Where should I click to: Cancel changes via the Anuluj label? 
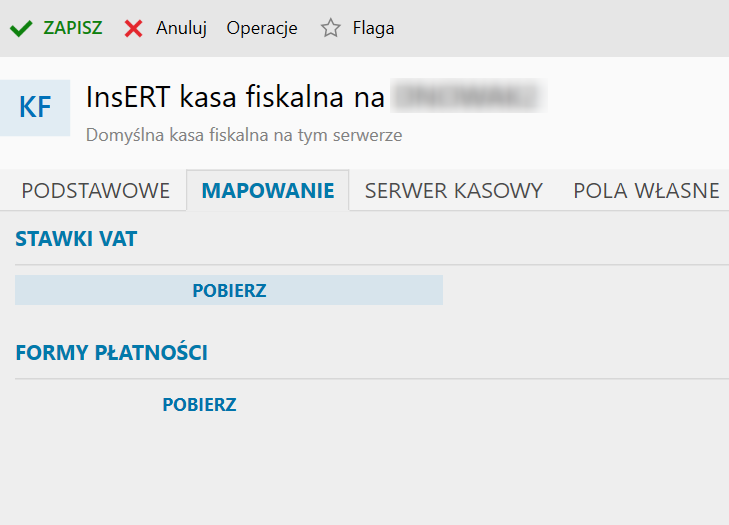click(181, 28)
